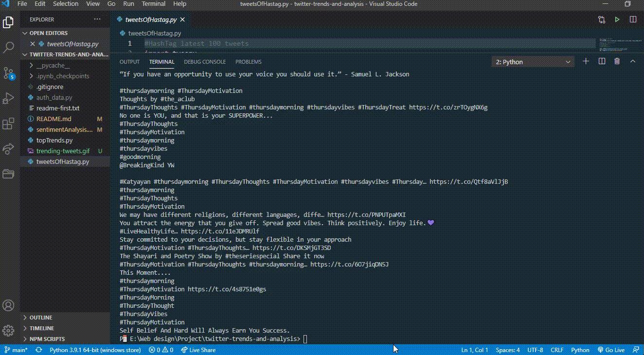Switch to the Debug Console tab
The image size is (644, 355).
205,62
